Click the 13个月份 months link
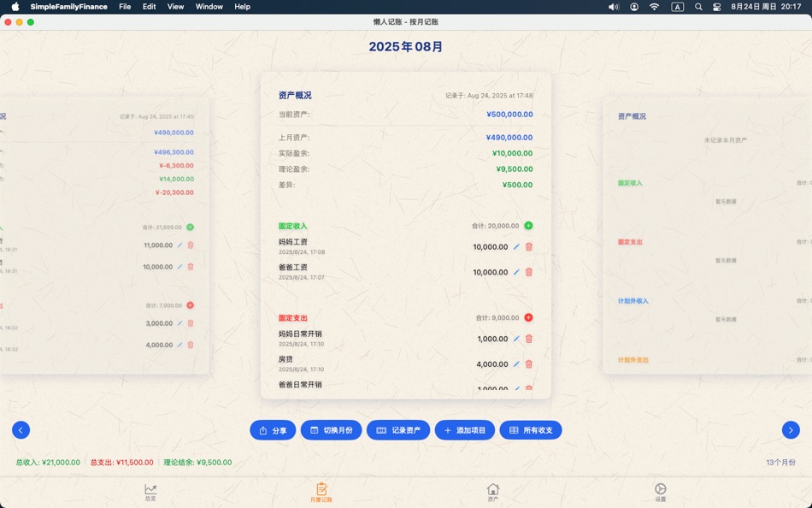Viewport: 812px width, 508px height. click(x=780, y=462)
